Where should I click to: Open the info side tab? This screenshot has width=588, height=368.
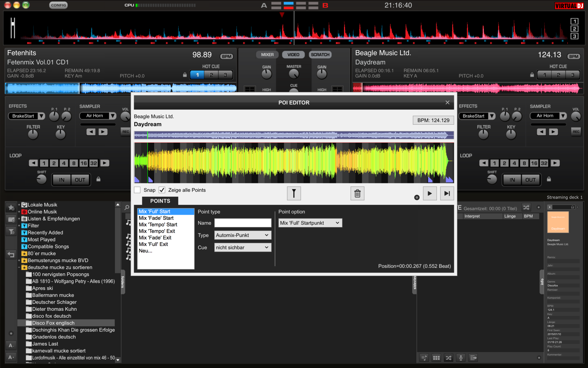[x=542, y=282]
